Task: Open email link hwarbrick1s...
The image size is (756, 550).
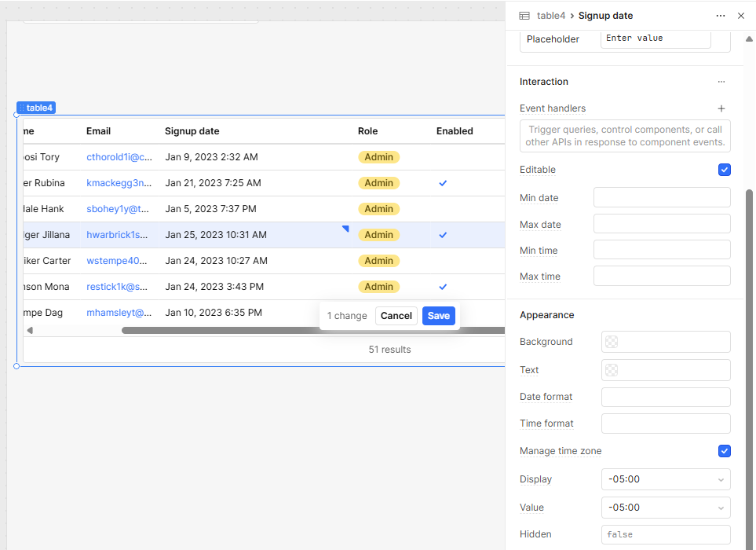Action: coord(117,235)
